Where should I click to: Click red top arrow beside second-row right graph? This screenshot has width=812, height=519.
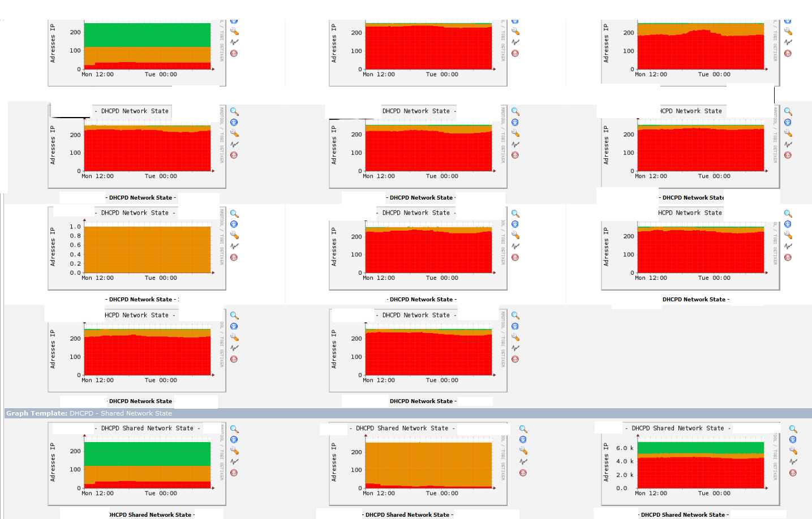click(788, 155)
